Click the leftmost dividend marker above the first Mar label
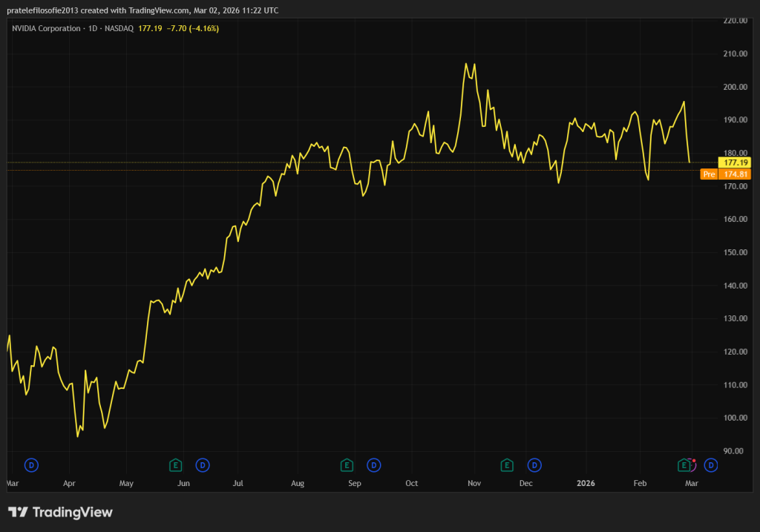Viewport: 760px width, 532px height. [31, 465]
